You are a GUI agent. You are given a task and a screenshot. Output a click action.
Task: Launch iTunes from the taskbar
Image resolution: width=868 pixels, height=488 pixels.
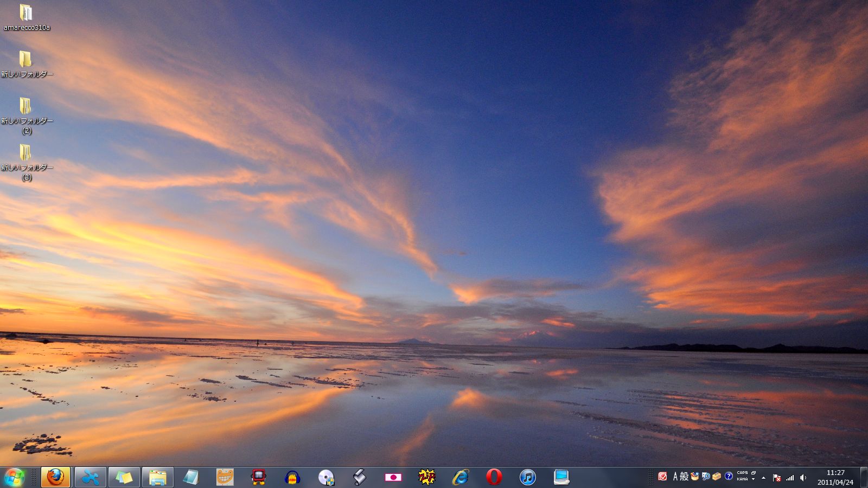click(528, 477)
